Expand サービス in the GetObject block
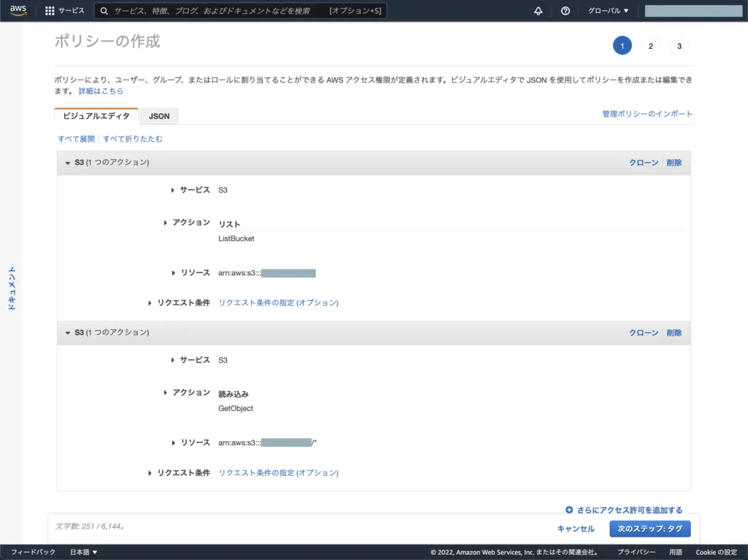Screen dimensions: 748x560 (172, 360)
